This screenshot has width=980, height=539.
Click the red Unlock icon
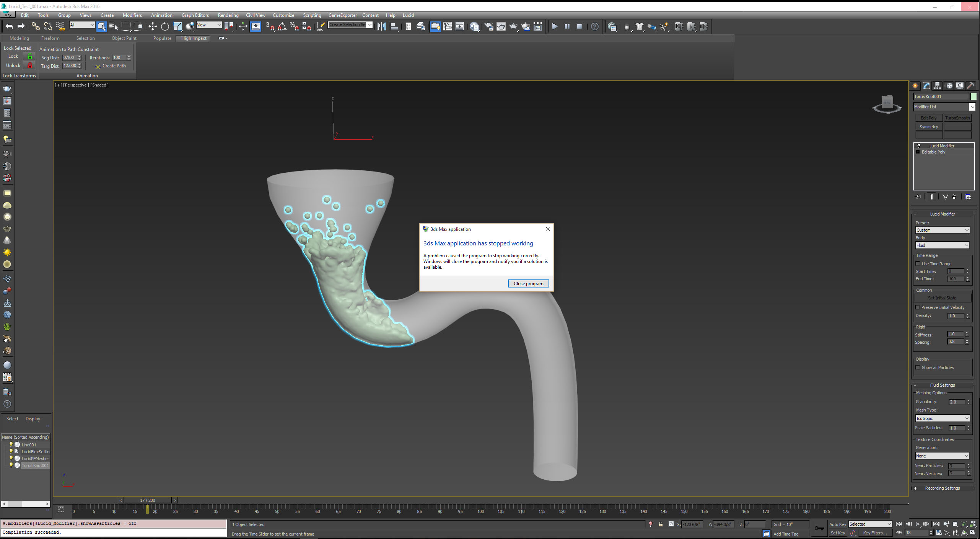tap(29, 65)
